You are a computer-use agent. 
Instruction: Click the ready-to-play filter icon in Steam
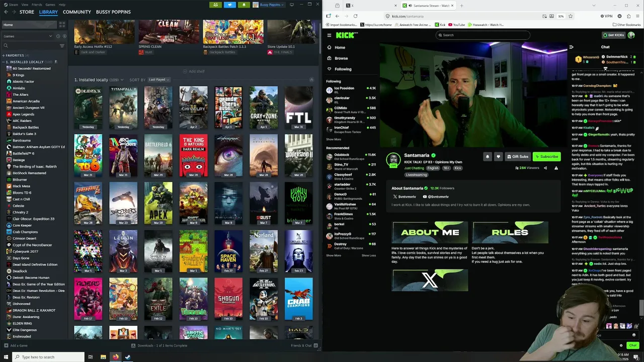(x=64, y=36)
